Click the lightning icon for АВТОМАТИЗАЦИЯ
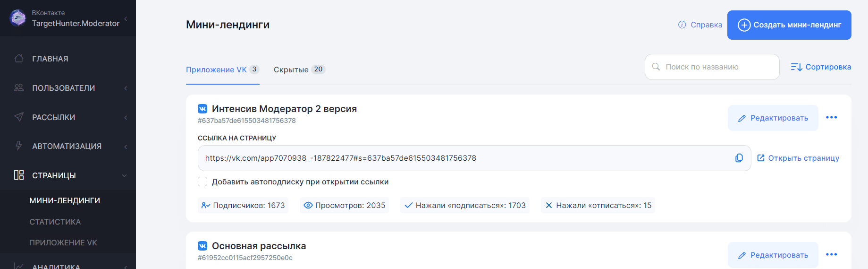 19,146
